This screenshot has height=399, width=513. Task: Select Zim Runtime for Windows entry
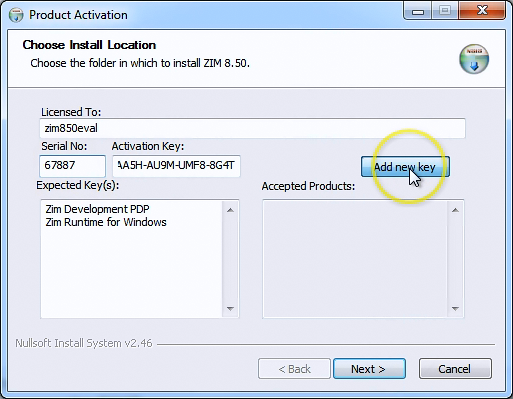click(x=106, y=222)
